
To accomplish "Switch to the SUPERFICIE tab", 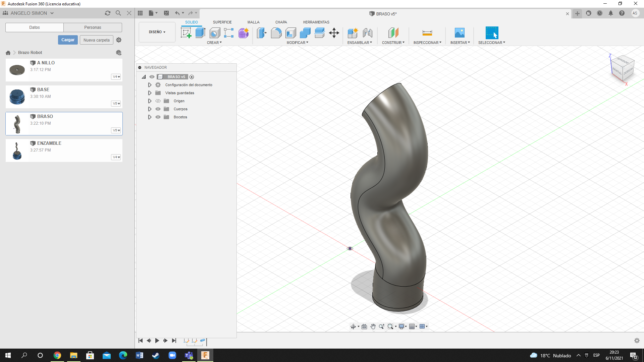I will point(222,22).
